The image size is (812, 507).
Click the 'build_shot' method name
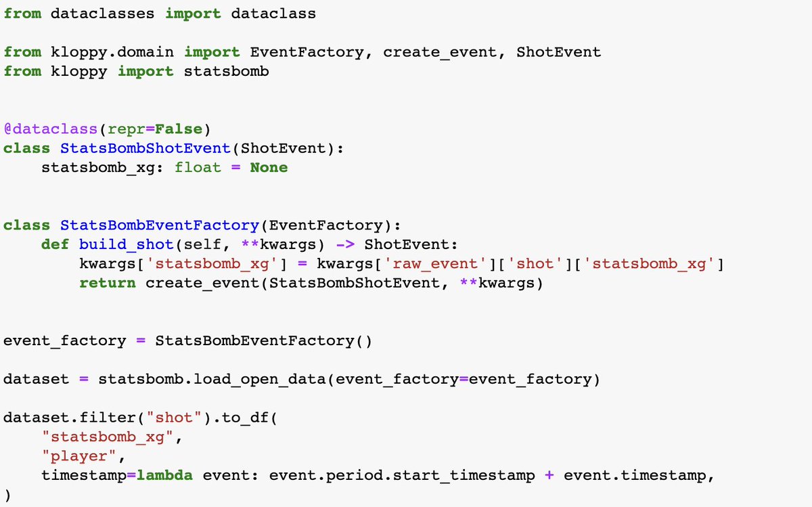click(x=127, y=244)
